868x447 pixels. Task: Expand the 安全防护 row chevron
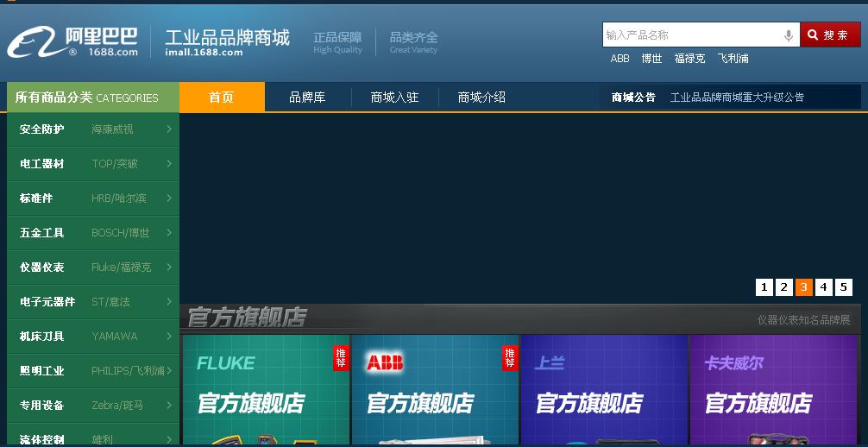[x=169, y=129]
